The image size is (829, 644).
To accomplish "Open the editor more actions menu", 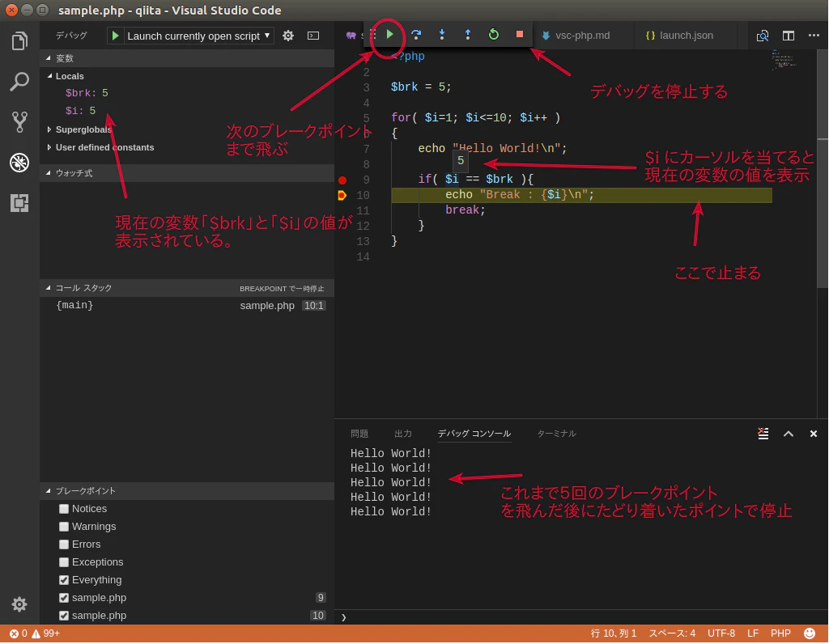I will pos(814,36).
